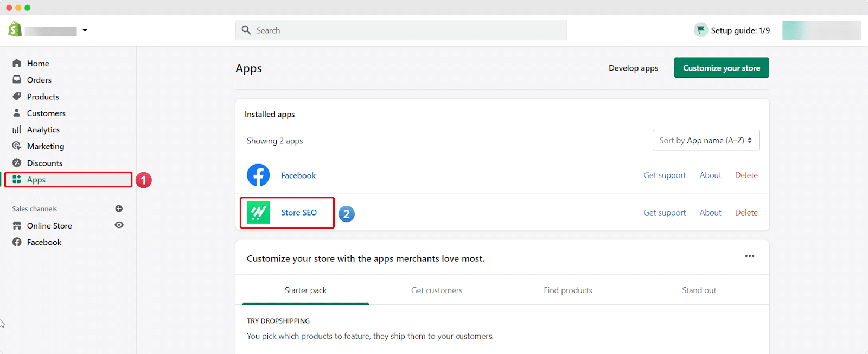Click the Customers person icon
The height and width of the screenshot is (354, 868).
pyautogui.click(x=17, y=113)
